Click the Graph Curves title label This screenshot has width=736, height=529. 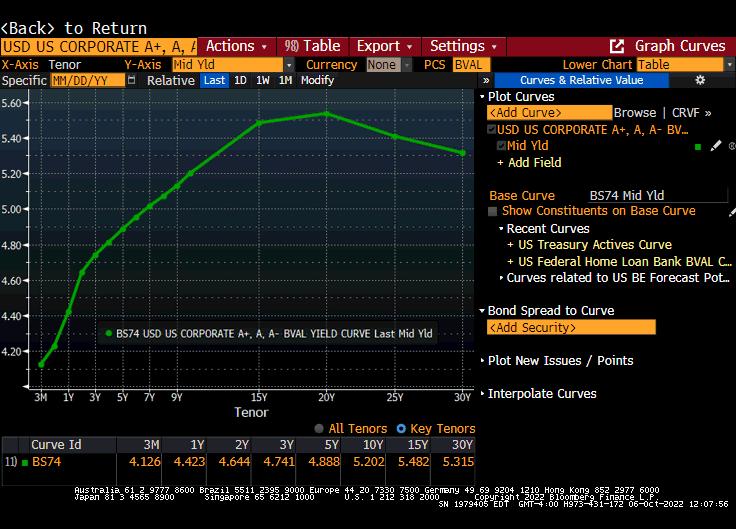(680, 46)
